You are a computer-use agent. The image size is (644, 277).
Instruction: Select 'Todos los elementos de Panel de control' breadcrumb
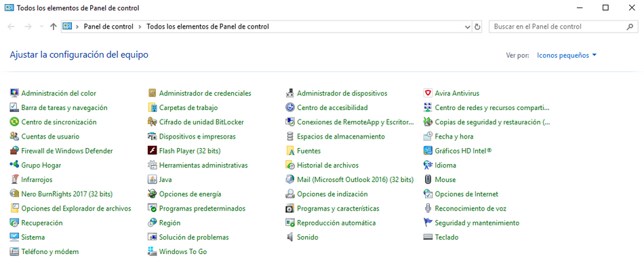coord(207,26)
